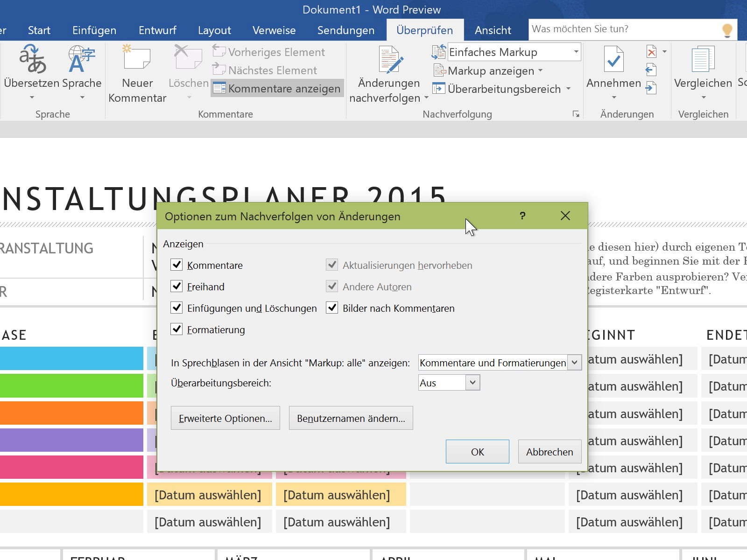Click the Vergleichen documents icon
The height and width of the screenshot is (560, 747).
[703, 59]
